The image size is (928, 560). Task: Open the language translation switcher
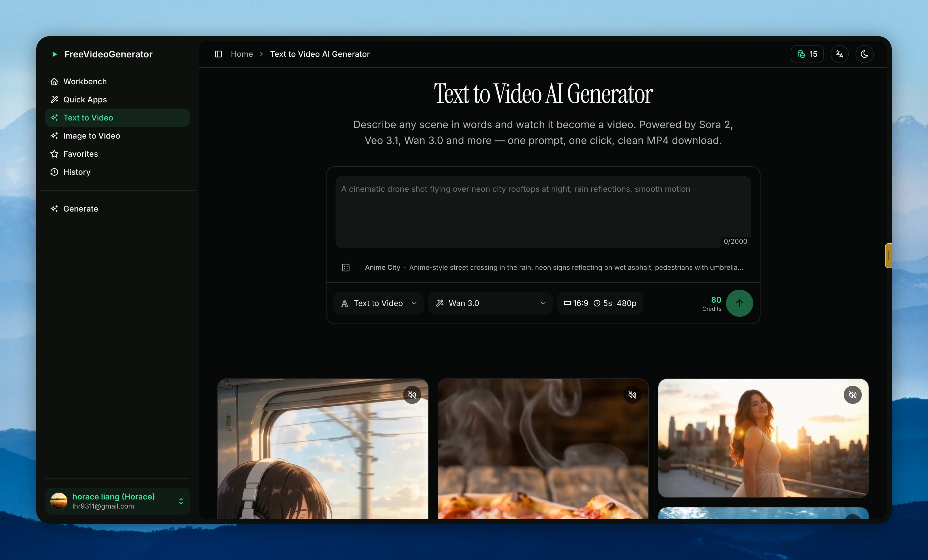tap(839, 54)
